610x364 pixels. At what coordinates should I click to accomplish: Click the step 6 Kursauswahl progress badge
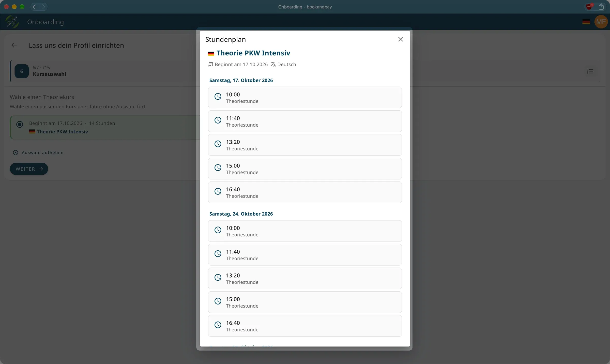point(22,71)
